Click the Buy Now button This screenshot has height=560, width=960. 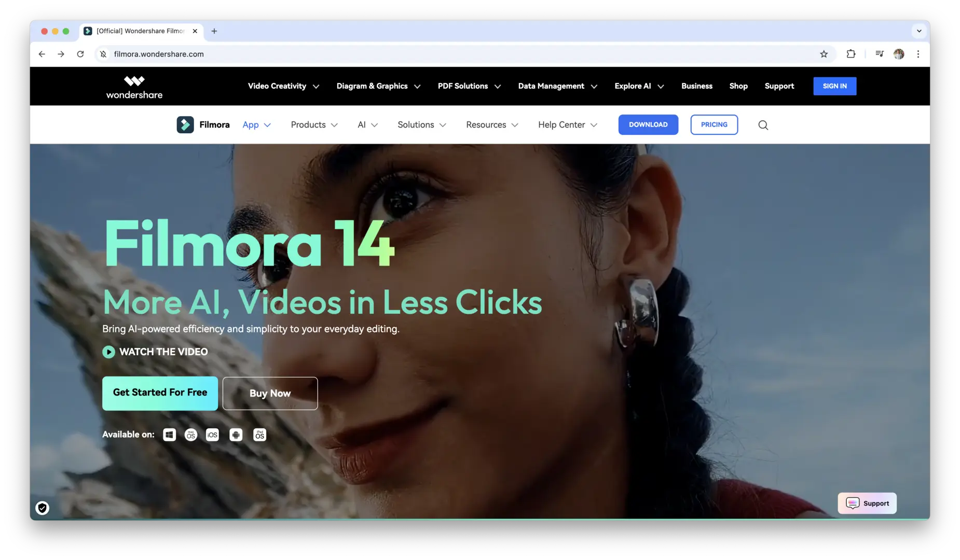[x=270, y=394]
